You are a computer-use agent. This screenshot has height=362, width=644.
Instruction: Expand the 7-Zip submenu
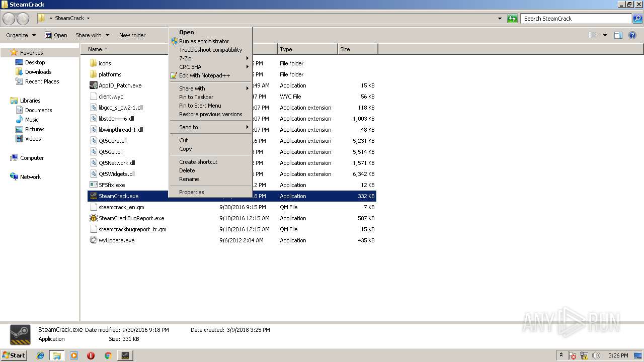(210, 58)
